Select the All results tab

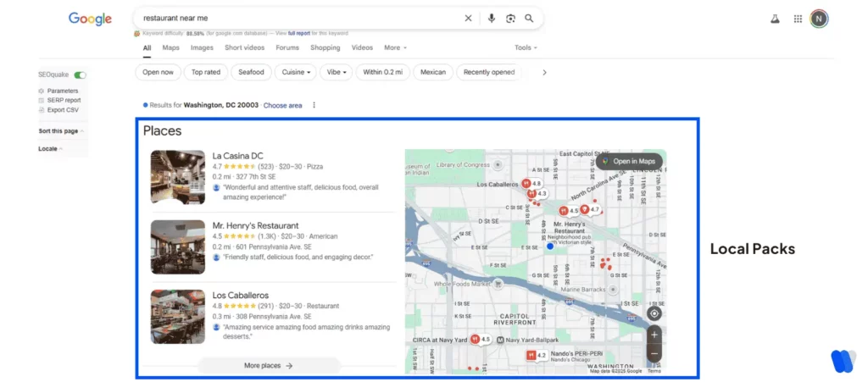coord(147,48)
